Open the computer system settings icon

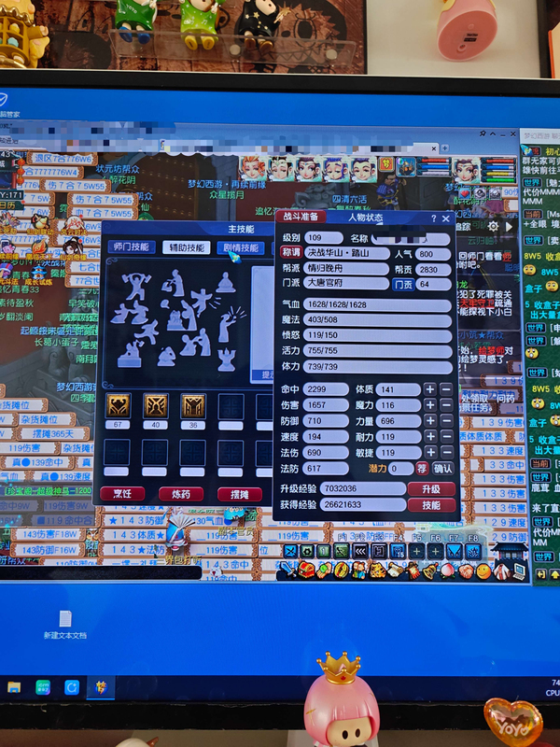click(x=518, y=570)
